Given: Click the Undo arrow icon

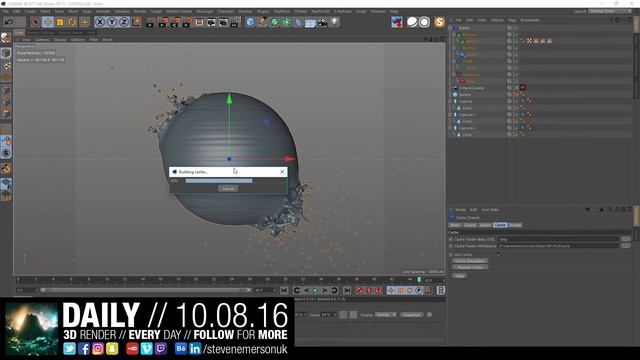Looking at the screenshot, I should [9, 22].
